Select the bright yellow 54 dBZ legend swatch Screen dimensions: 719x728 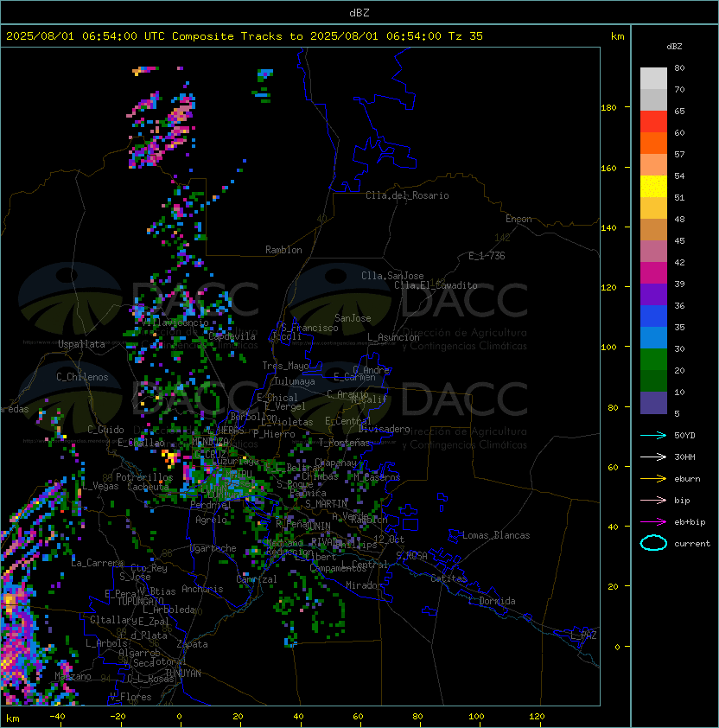(x=653, y=187)
